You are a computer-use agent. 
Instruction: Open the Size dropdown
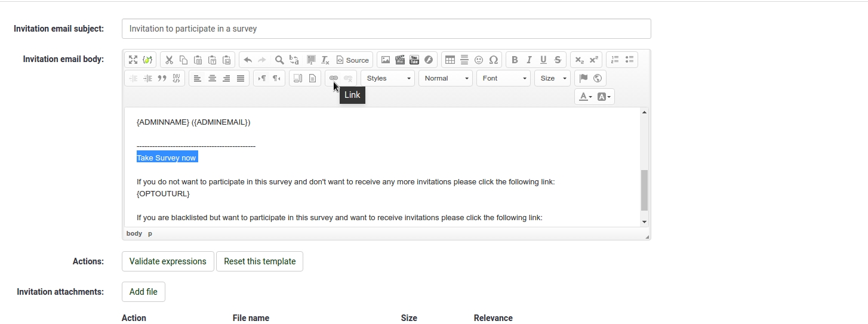[x=553, y=78]
